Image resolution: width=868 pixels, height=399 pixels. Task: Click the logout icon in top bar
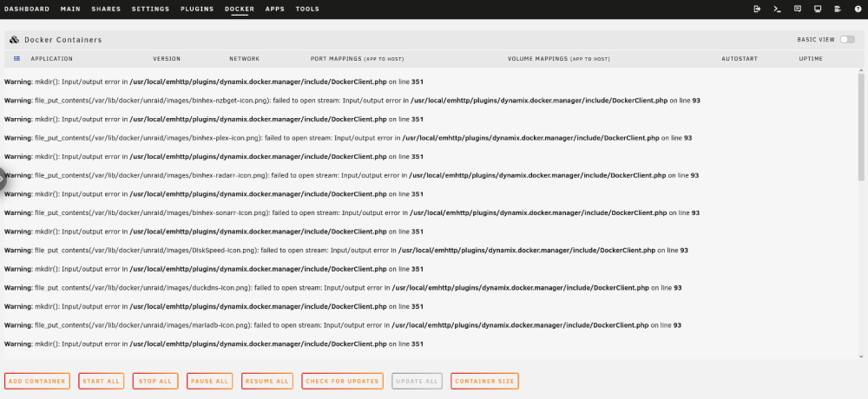tap(757, 9)
